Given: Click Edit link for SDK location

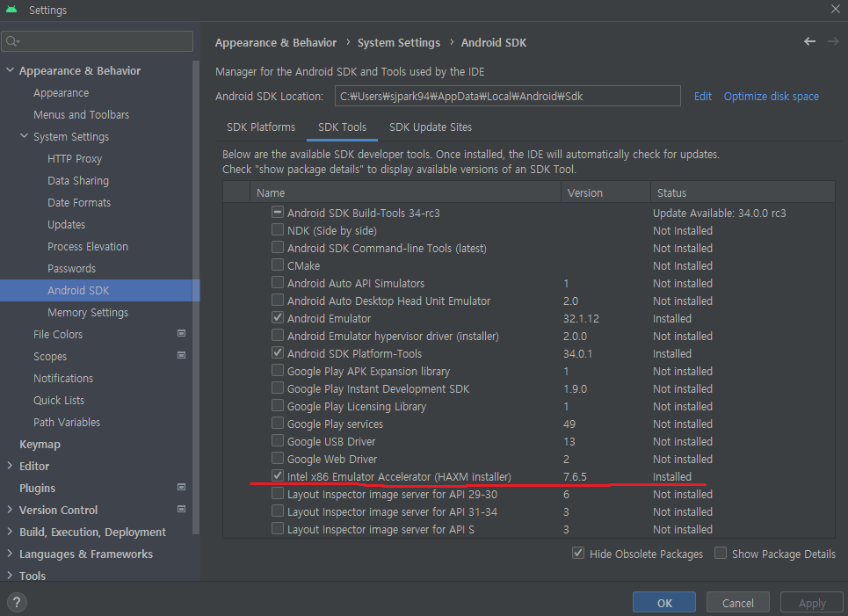Looking at the screenshot, I should click(x=702, y=97).
